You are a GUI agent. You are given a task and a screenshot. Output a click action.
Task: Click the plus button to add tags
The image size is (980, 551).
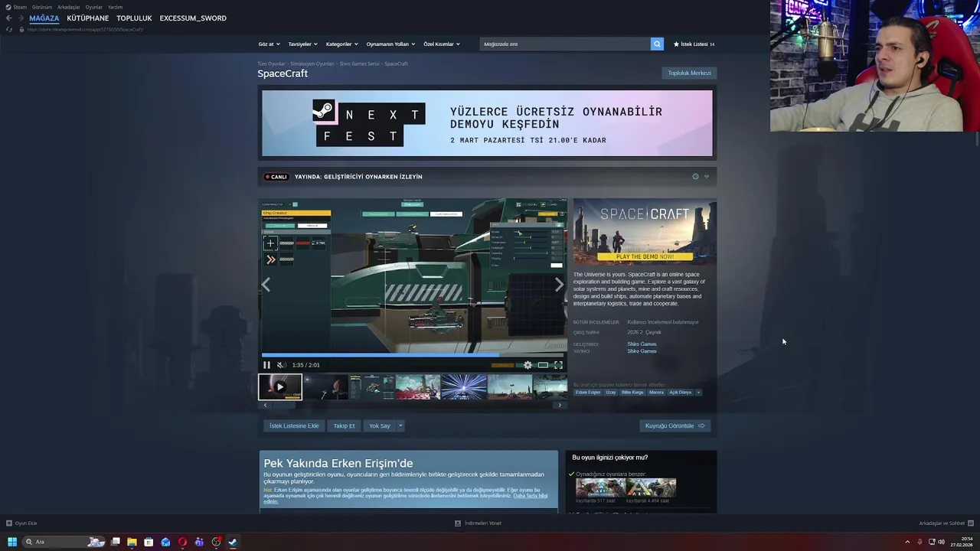[x=698, y=392]
